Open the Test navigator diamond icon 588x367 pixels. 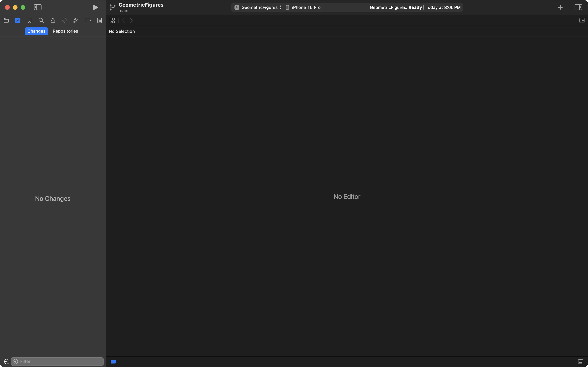click(65, 21)
